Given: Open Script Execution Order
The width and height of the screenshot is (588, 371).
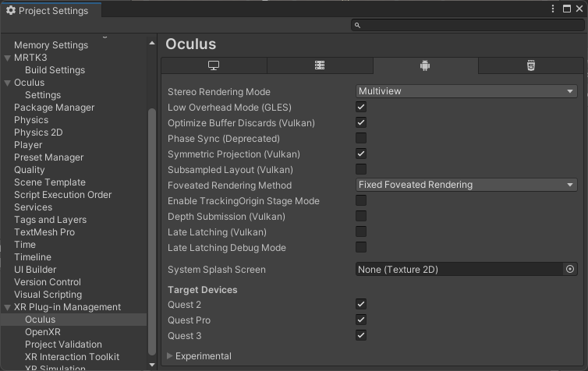Looking at the screenshot, I should pyautogui.click(x=62, y=195).
